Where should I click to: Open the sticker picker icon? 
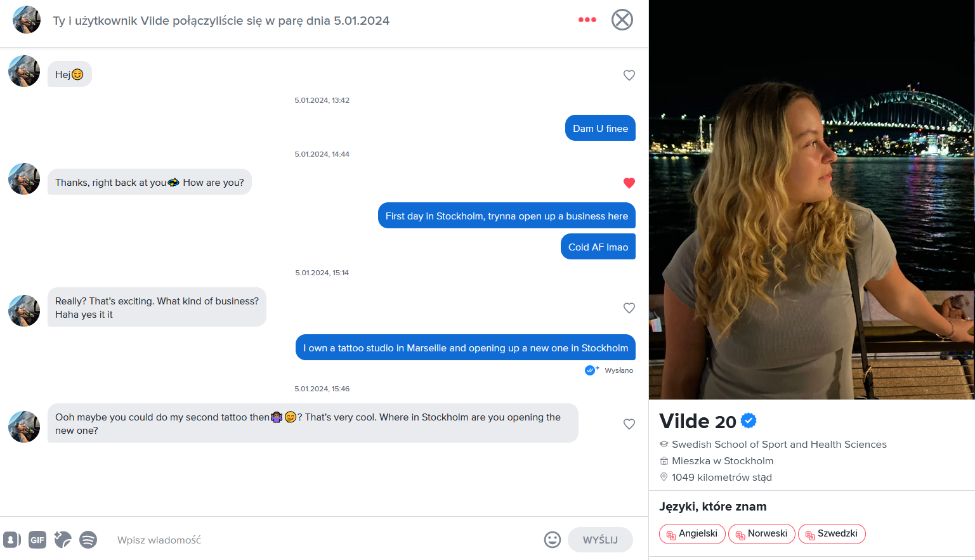63,540
